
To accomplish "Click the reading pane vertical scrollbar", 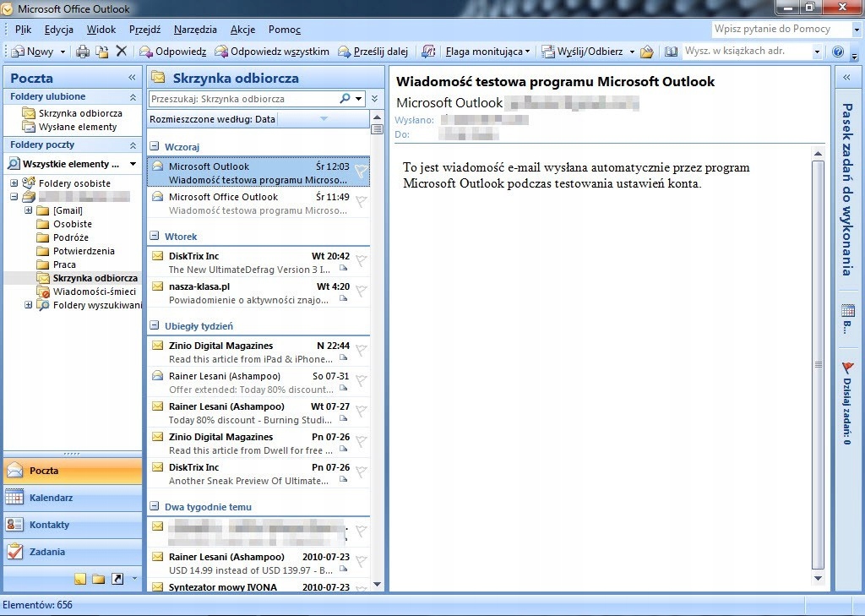I will point(817,363).
